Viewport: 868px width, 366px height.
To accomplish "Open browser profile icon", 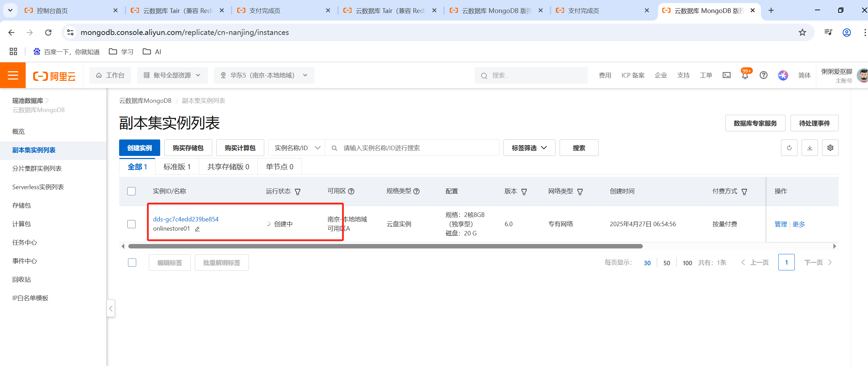I will (847, 32).
